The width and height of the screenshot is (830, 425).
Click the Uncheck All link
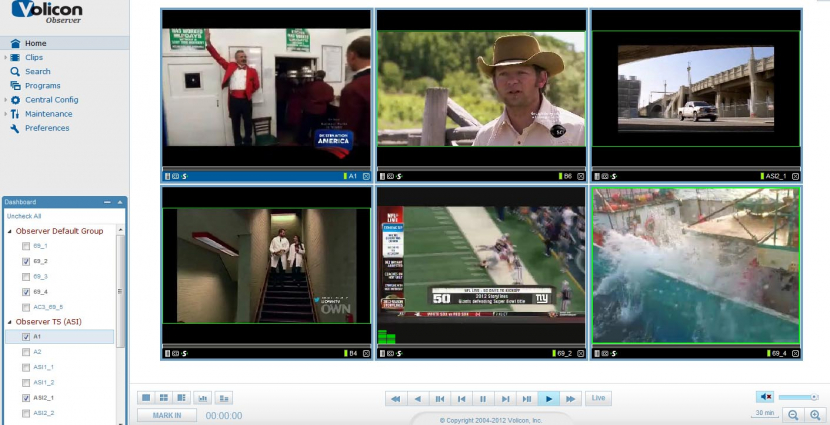click(x=24, y=216)
